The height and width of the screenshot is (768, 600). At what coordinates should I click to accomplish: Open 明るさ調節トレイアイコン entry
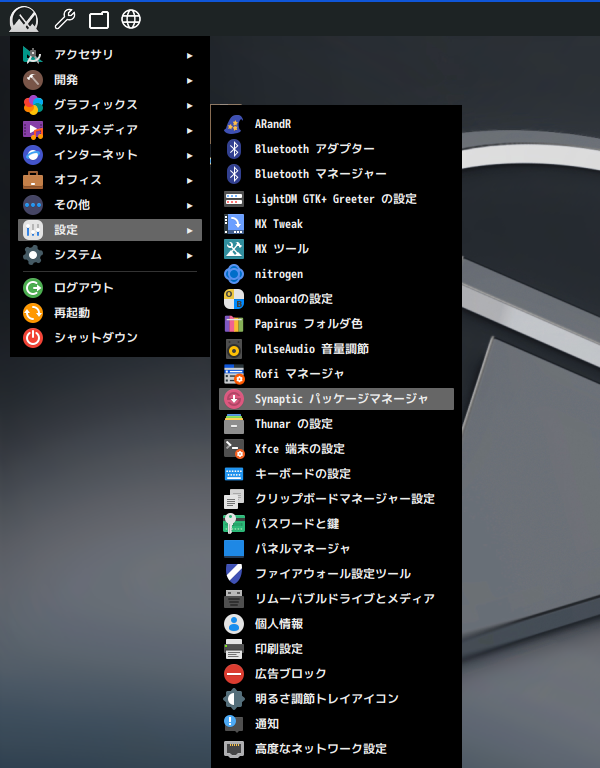tap(336, 698)
